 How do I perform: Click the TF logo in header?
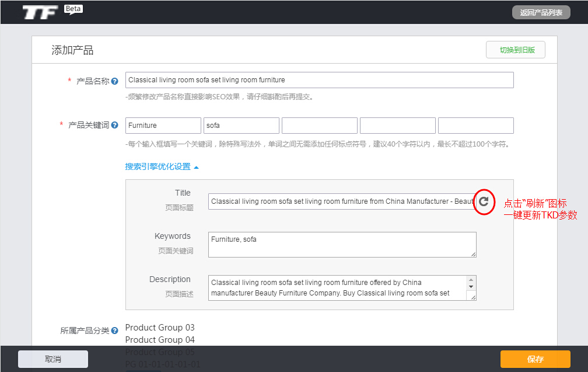click(40, 12)
